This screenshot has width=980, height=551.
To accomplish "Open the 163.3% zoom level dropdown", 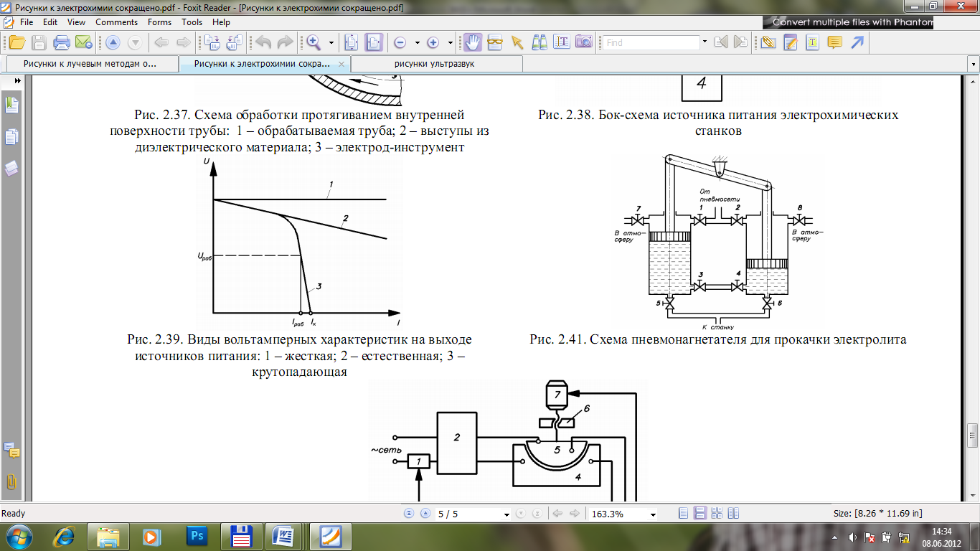I will (653, 514).
